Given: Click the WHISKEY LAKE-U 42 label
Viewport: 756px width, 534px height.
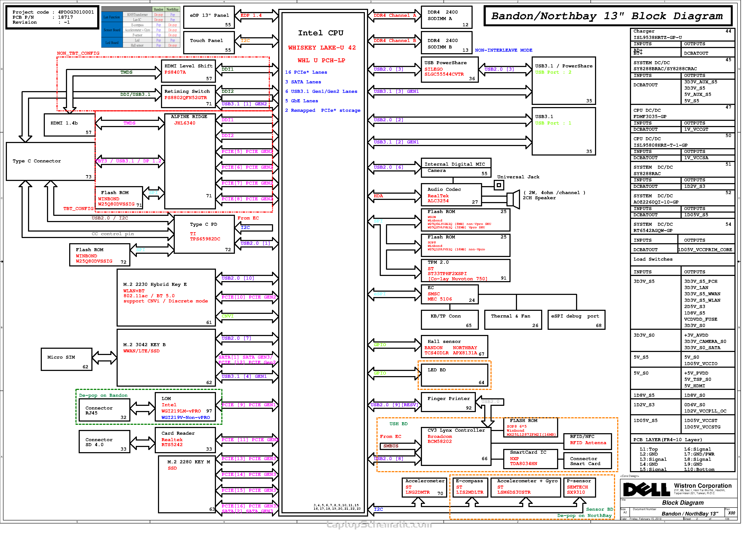Looking at the screenshot, I should click(x=322, y=48).
